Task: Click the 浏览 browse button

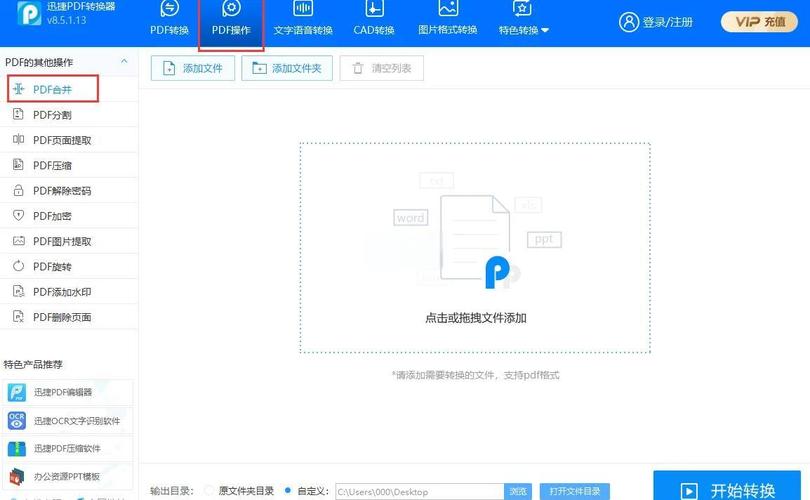Action: coord(518,492)
